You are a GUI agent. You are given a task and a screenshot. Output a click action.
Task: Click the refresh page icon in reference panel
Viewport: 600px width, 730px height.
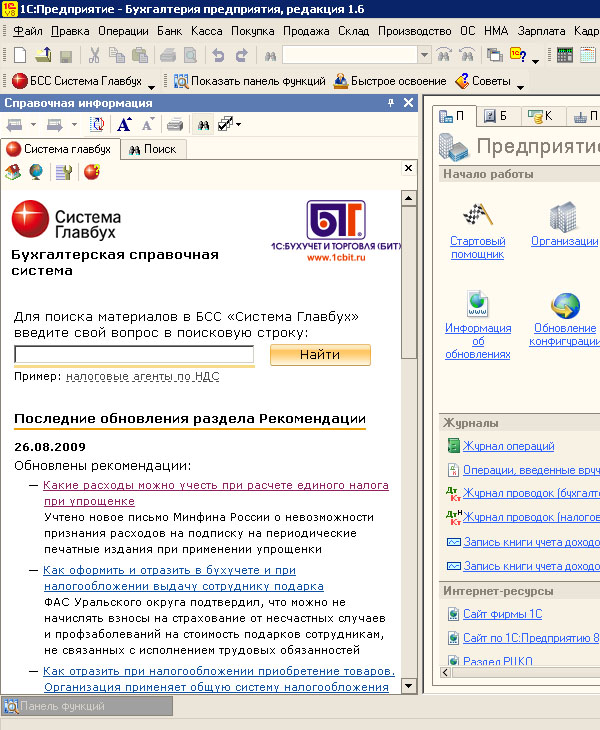pyautogui.click(x=97, y=125)
